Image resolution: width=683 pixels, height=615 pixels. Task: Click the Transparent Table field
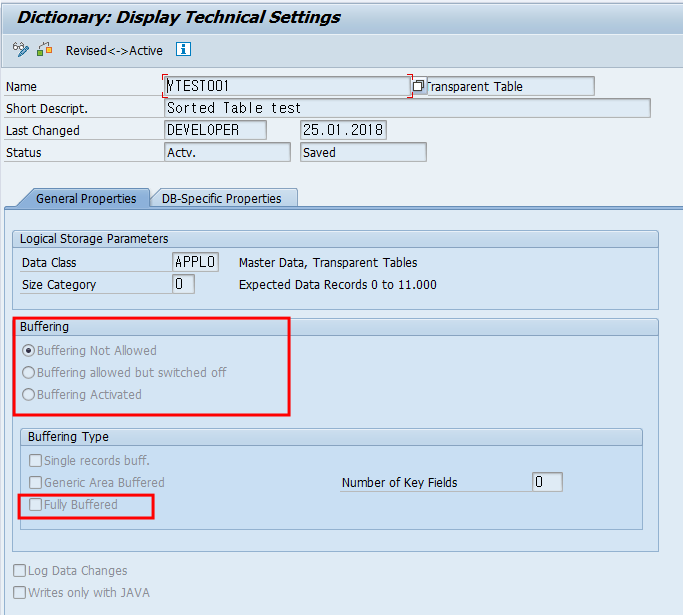click(510, 86)
